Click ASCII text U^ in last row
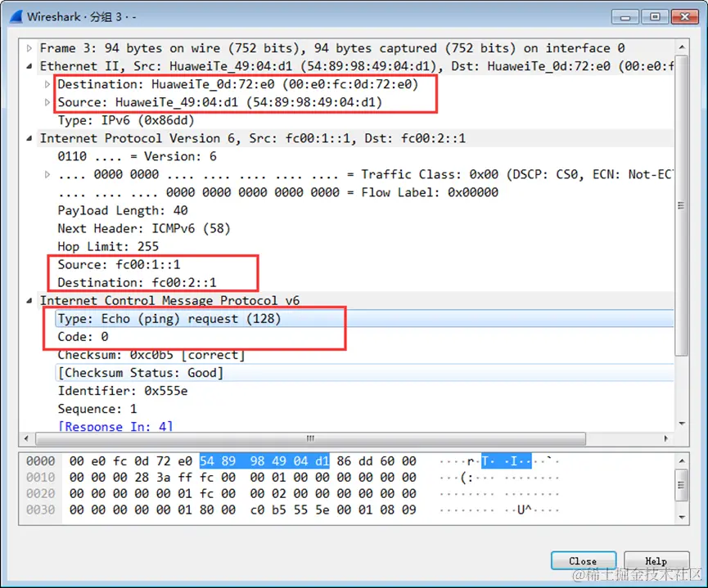This screenshot has height=588, width=708. tap(524, 510)
